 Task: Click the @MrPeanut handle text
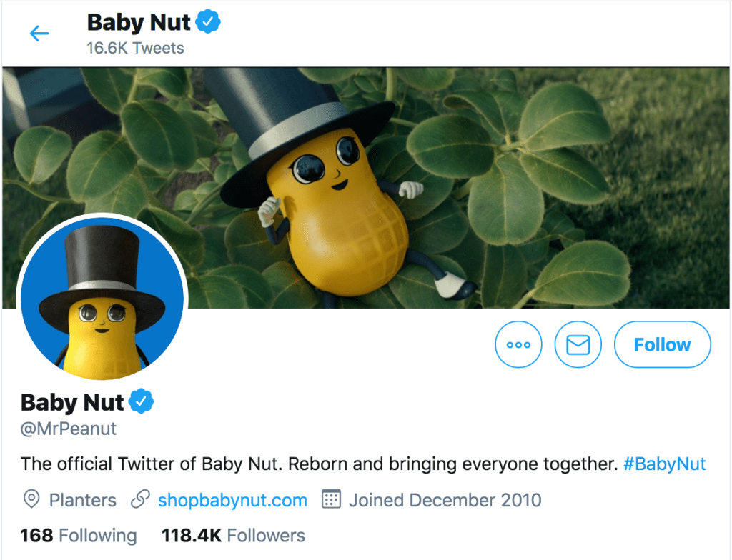tap(69, 429)
